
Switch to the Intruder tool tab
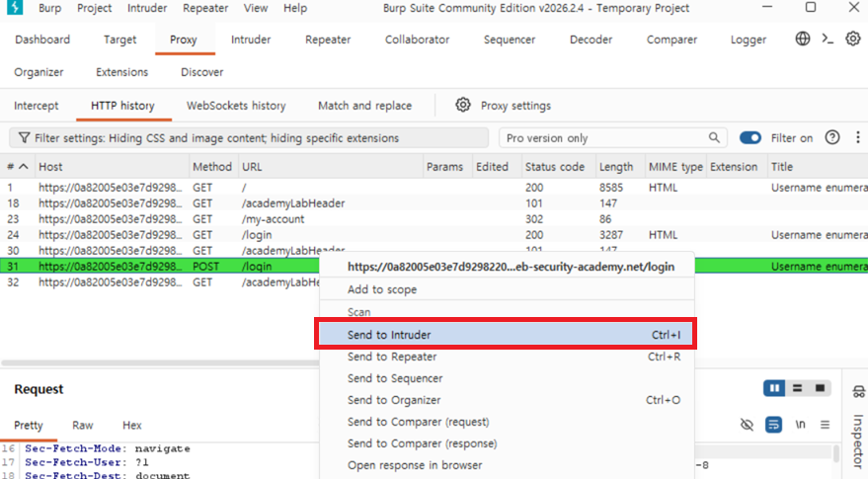pyautogui.click(x=251, y=40)
